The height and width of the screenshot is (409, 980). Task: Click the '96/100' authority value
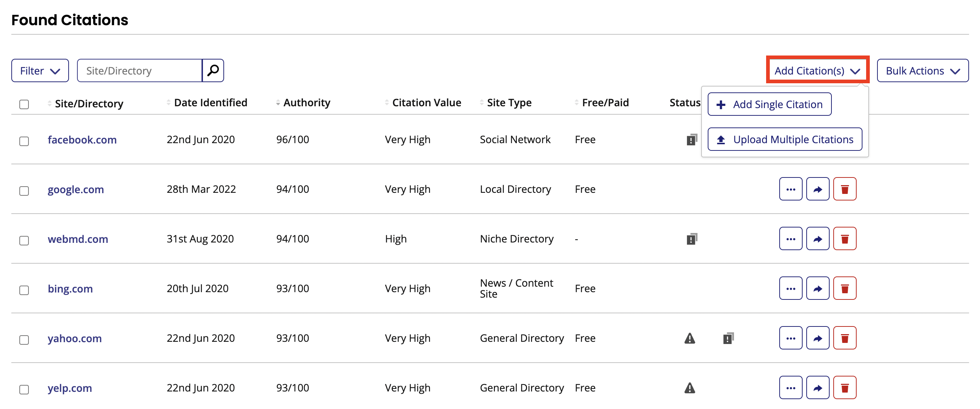(293, 139)
